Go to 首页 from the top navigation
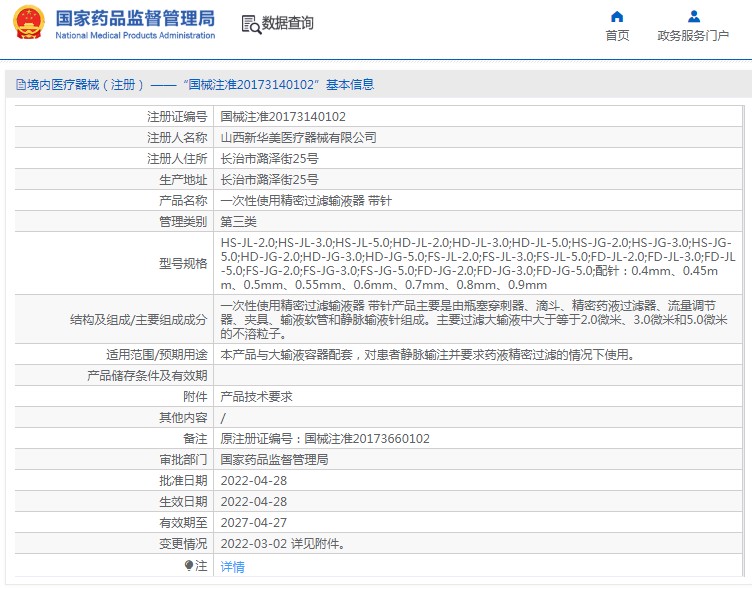The height and width of the screenshot is (589, 752). 617,36
